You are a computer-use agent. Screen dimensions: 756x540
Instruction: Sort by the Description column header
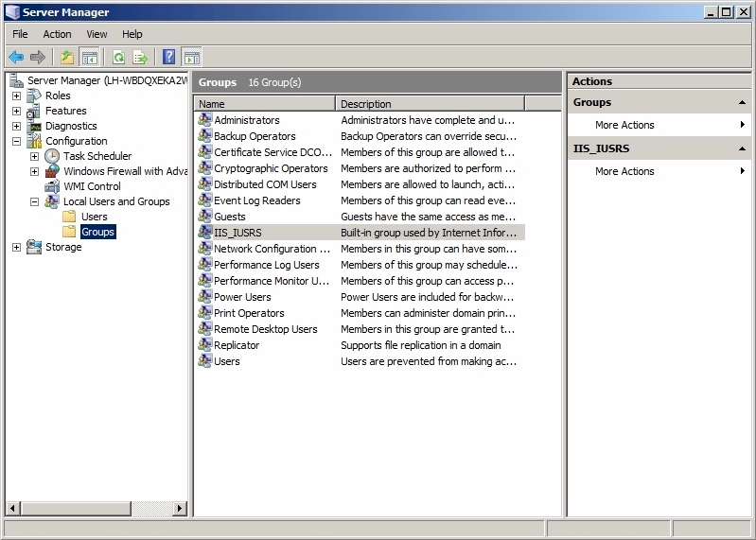point(431,104)
